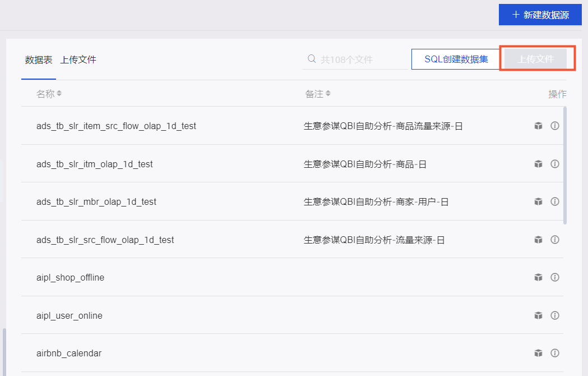This screenshot has width=588, height=376.
Task: Create dataset cube icon for aipl_user_online
Action: pyautogui.click(x=538, y=315)
